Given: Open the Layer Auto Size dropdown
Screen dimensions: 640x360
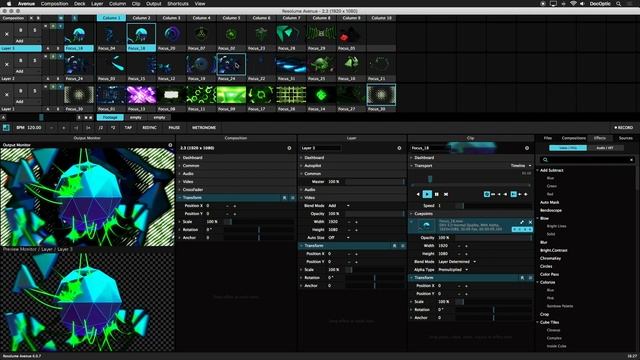Looking at the screenshot, I should click(x=339, y=238).
